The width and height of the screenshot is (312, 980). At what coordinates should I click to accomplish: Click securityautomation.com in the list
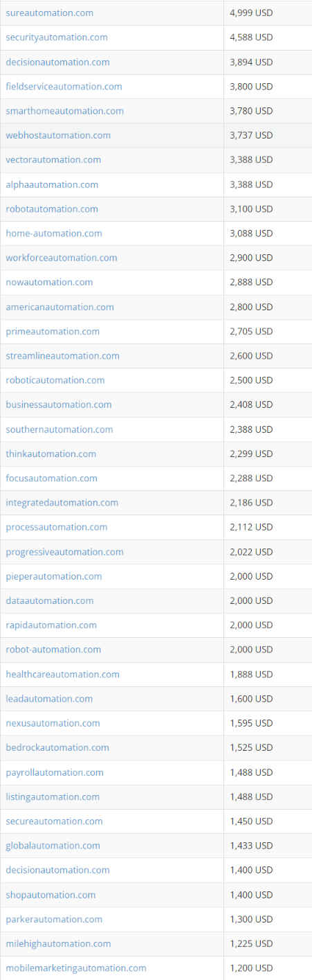[x=57, y=37]
